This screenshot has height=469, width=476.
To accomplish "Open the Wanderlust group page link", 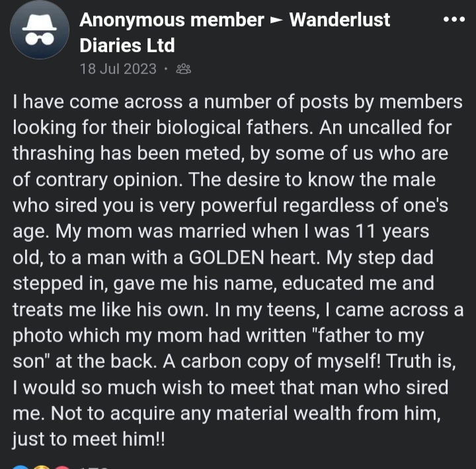I will pos(339,20).
